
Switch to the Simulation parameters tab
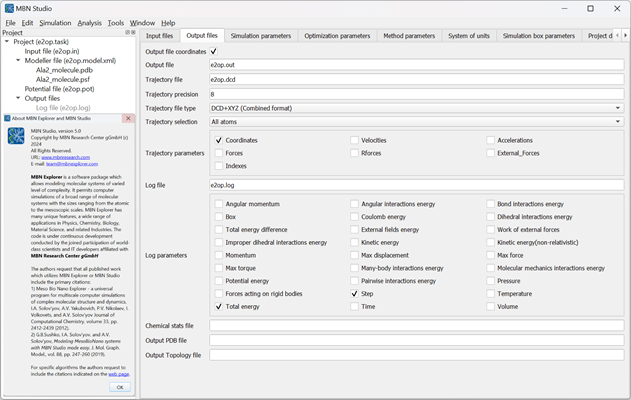261,35
